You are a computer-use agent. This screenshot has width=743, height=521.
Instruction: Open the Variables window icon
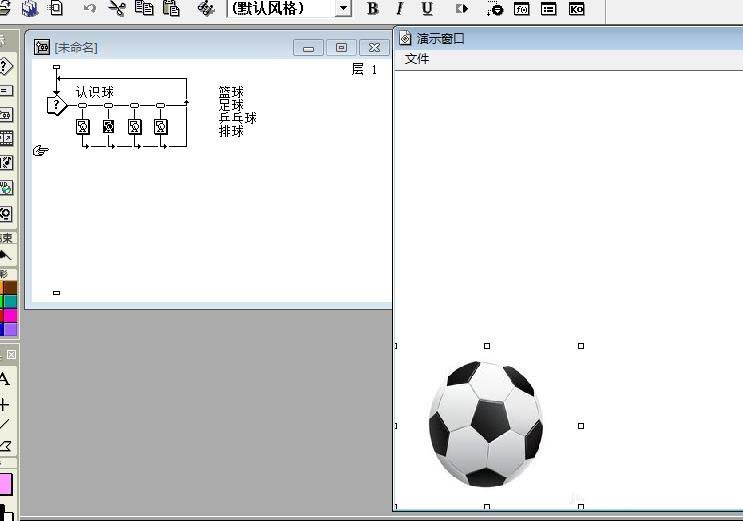[x=548, y=9]
